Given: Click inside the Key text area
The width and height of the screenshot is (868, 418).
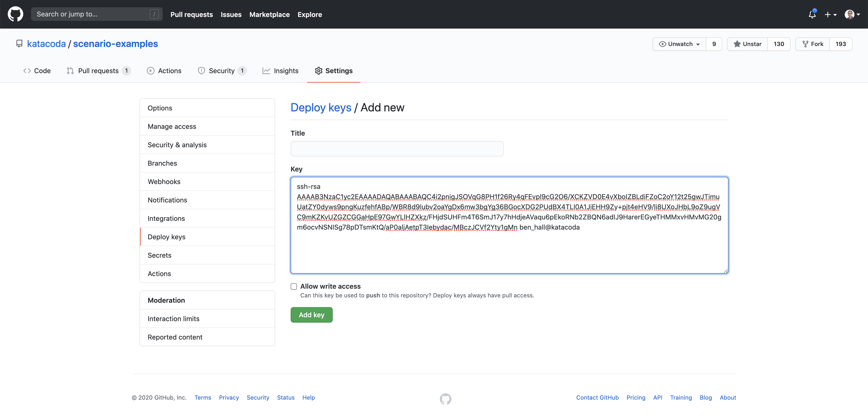Looking at the screenshot, I should tap(510, 225).
